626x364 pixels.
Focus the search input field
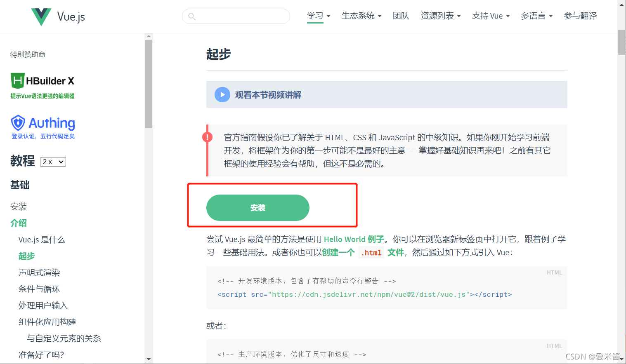[236, 16]
